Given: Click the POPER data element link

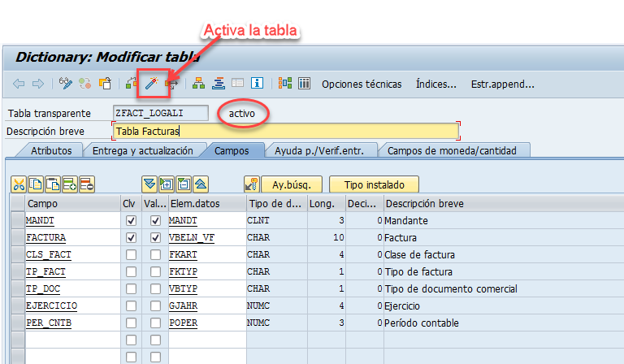Looking at the screenshot, I should 183,323.
